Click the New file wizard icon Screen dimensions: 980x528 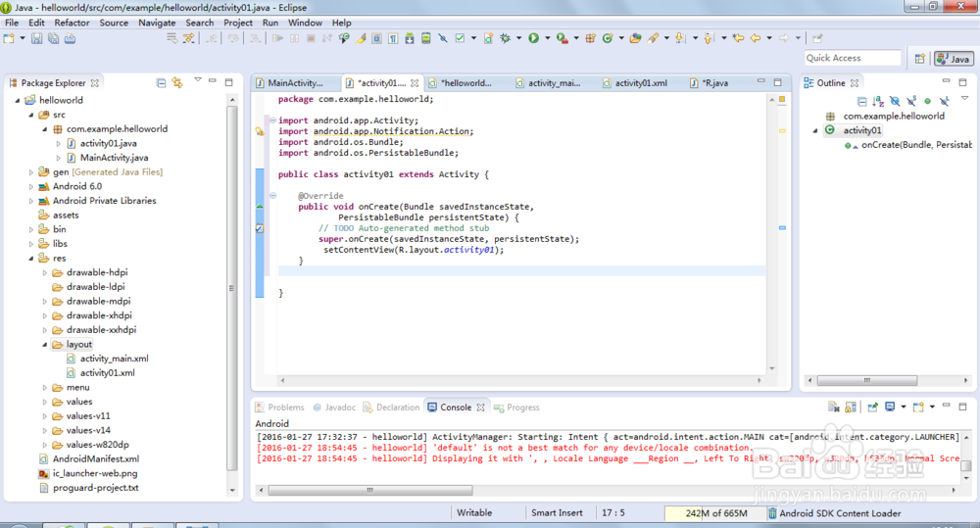[x=9, y=38]
